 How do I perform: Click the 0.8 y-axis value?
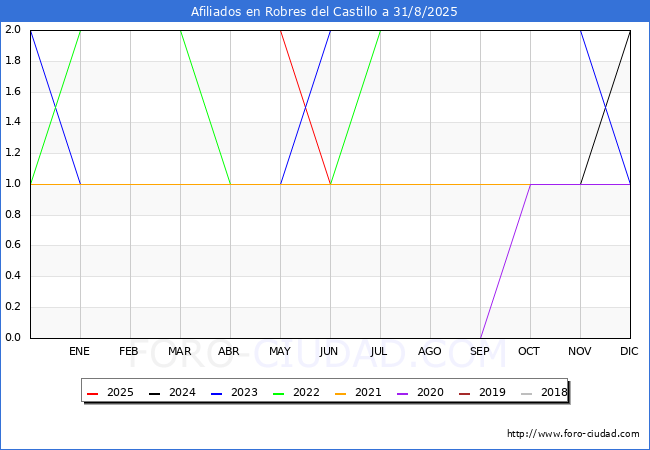13,214
